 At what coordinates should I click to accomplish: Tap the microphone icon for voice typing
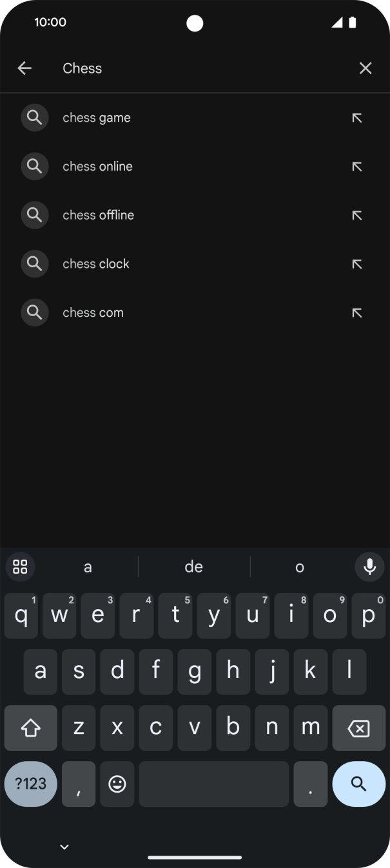tap(369, 567)
